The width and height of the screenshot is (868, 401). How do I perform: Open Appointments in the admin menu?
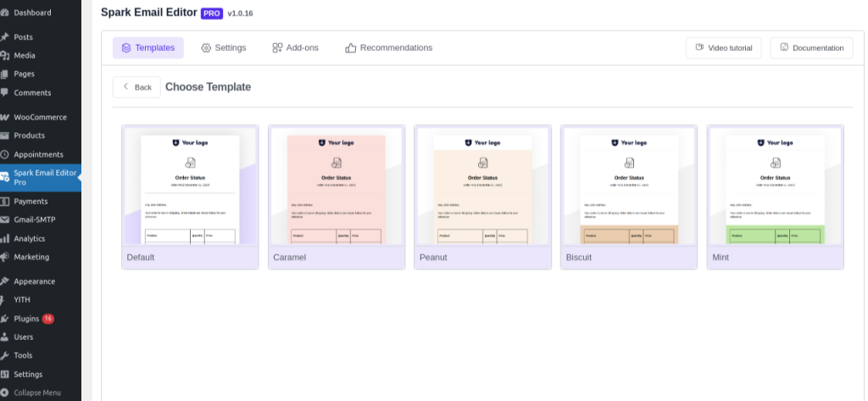click(x=41, y=154)
